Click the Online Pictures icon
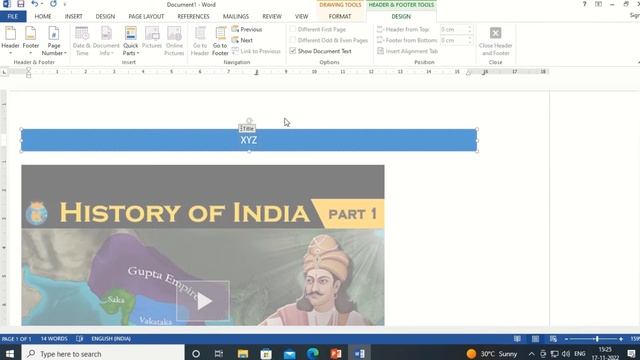Image resolution: width=640 pixels, height=360 pixels. point(174,41)
